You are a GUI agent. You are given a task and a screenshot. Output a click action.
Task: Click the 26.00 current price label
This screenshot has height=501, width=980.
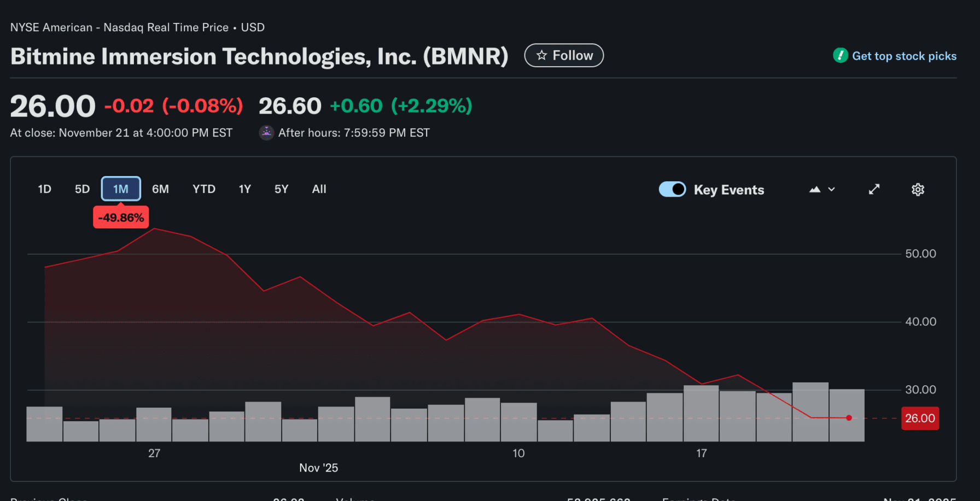click(x=920, y=419)
